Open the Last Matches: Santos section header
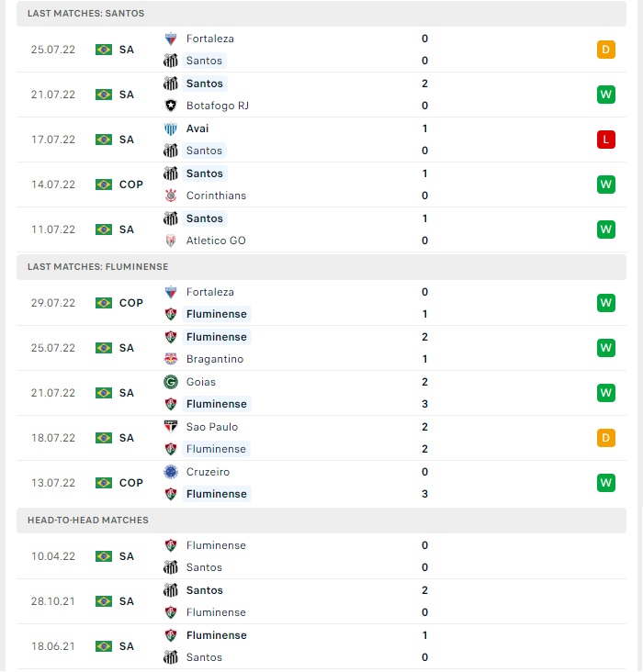Viewport: 643px width, 672px height. (x=321, y=13)
